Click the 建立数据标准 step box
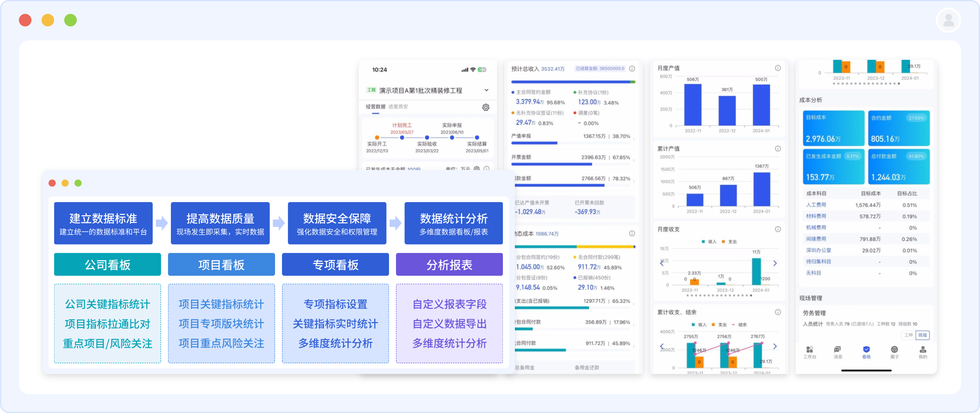This screenshot has width=980, height=413. pyautogui.click(x=103, y=223)
